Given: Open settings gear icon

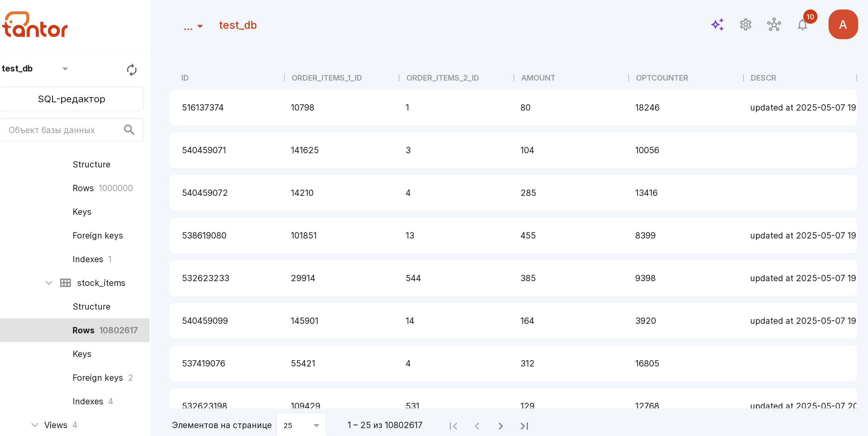Looking at the screenshot, I should (x=745, y=25).
